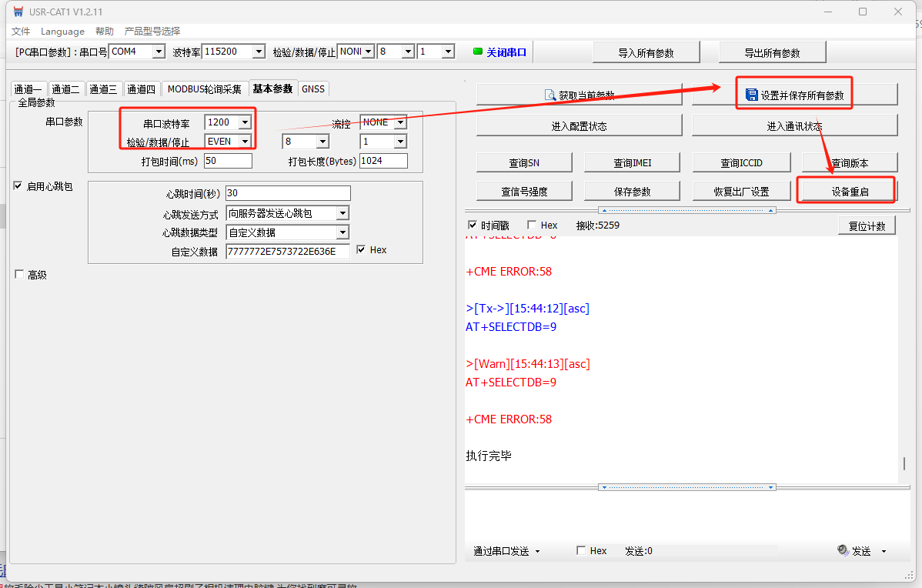This screenshot has height=588, width=922.
Task: Open the COM4 port number dropdown
Action: click(159, 52)
